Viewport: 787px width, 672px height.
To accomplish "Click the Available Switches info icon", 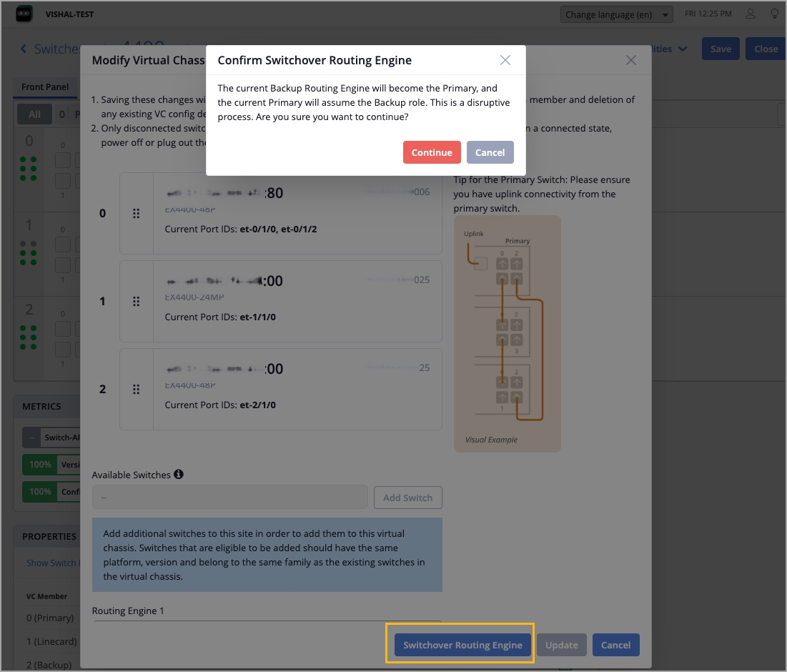I will tap(179, 474).
